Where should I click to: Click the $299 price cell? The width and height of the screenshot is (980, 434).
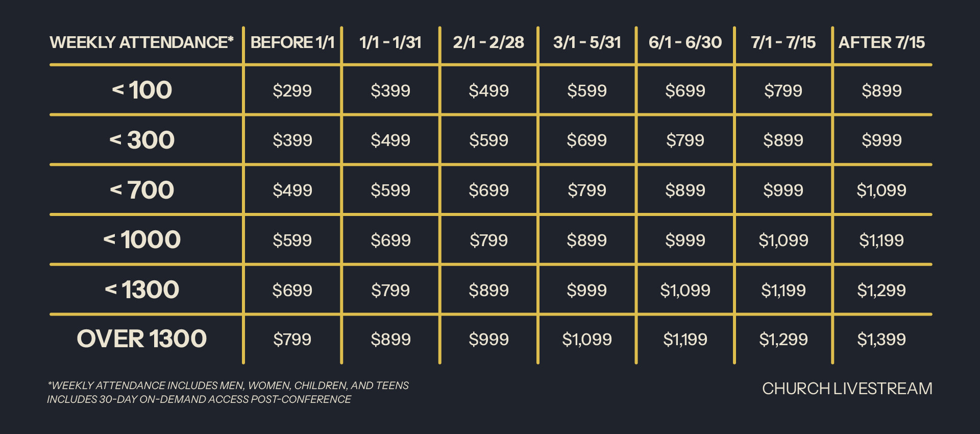(292, 91)
